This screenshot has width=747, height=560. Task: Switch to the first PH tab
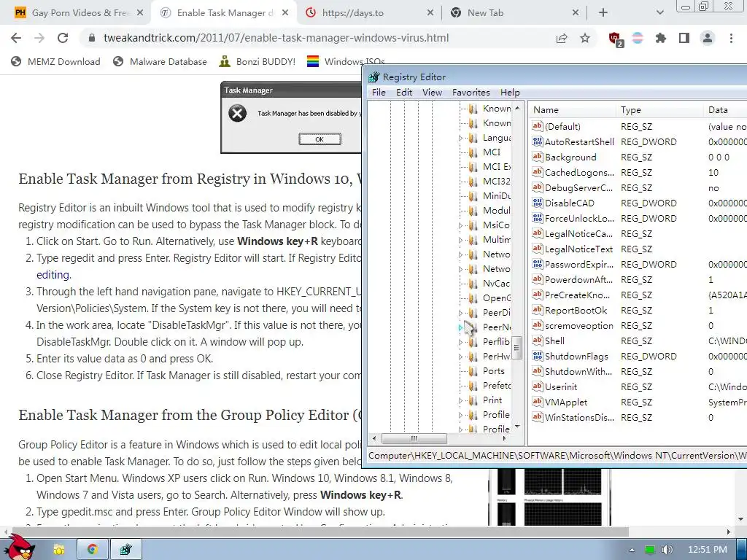78,13
